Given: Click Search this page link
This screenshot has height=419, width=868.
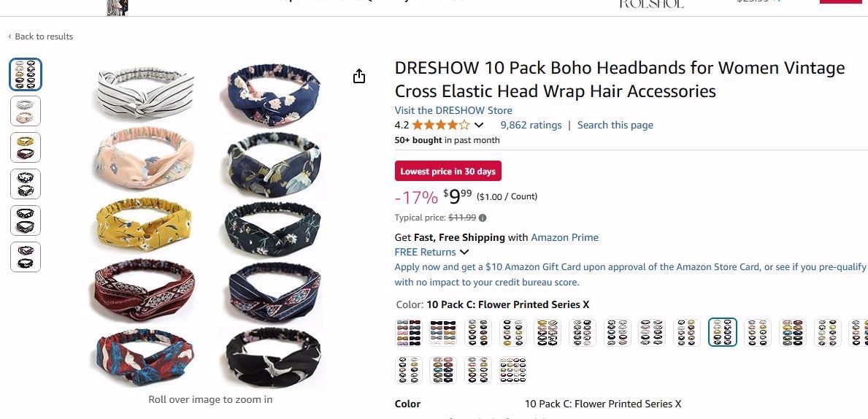Looking at the screenshot, I should pyautogui.click(x=615, y=125).
